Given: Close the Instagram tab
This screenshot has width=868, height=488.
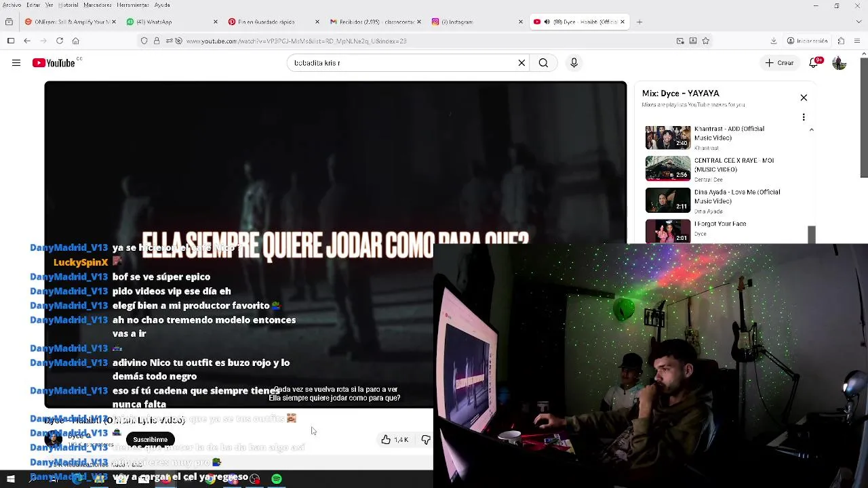Looking at the screenshot, I should [521, 22].
